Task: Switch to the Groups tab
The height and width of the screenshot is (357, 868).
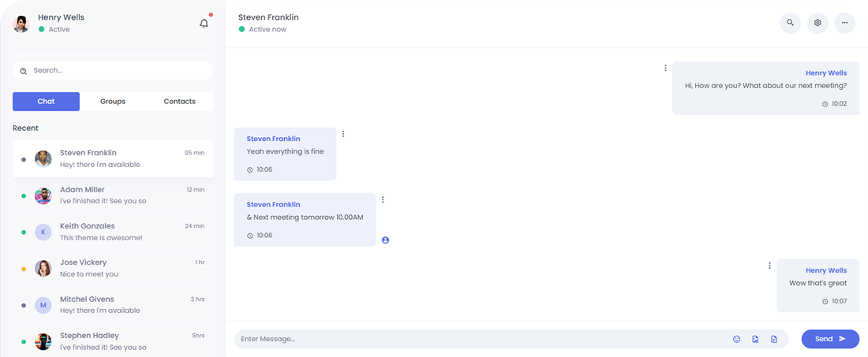Action: [113, 102]
